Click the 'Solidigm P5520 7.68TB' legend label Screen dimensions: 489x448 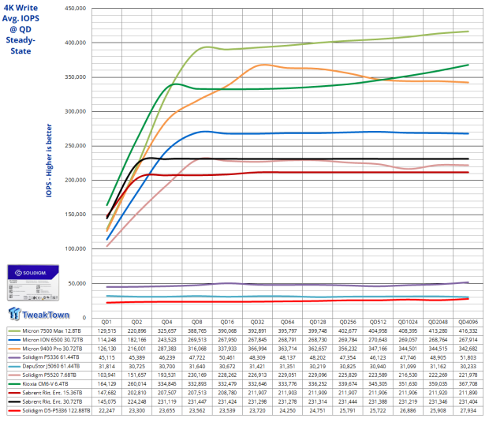(x=49, y=375)
